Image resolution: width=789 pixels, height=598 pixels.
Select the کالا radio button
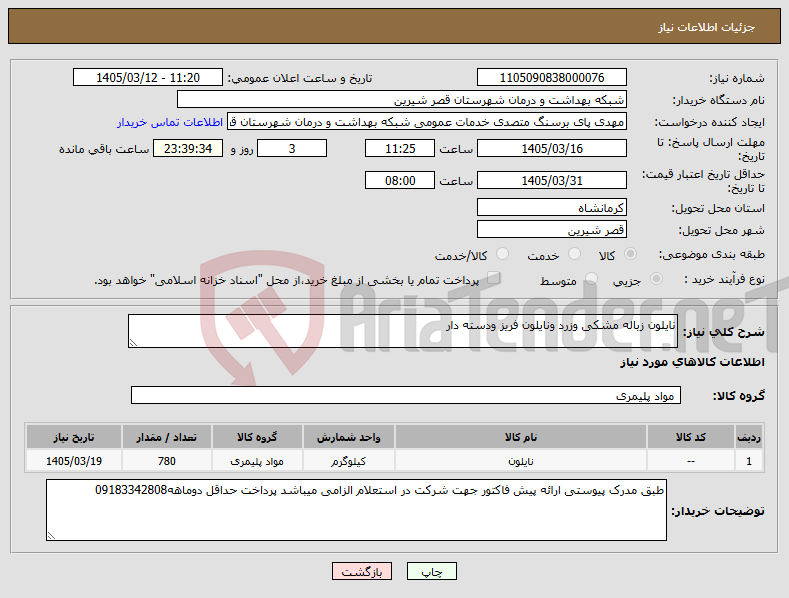630,254
